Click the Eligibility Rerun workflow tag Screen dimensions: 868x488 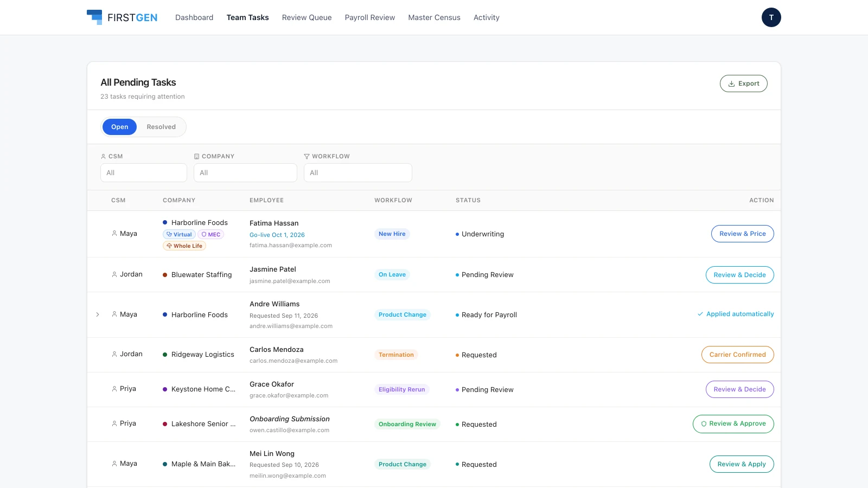click(402, 389)
